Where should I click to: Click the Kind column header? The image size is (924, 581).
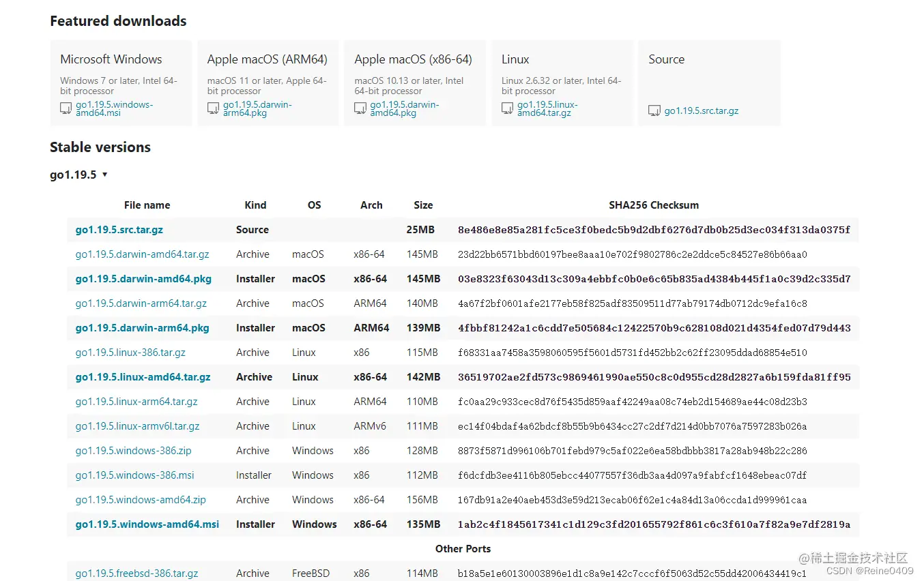tap(256, 205)
